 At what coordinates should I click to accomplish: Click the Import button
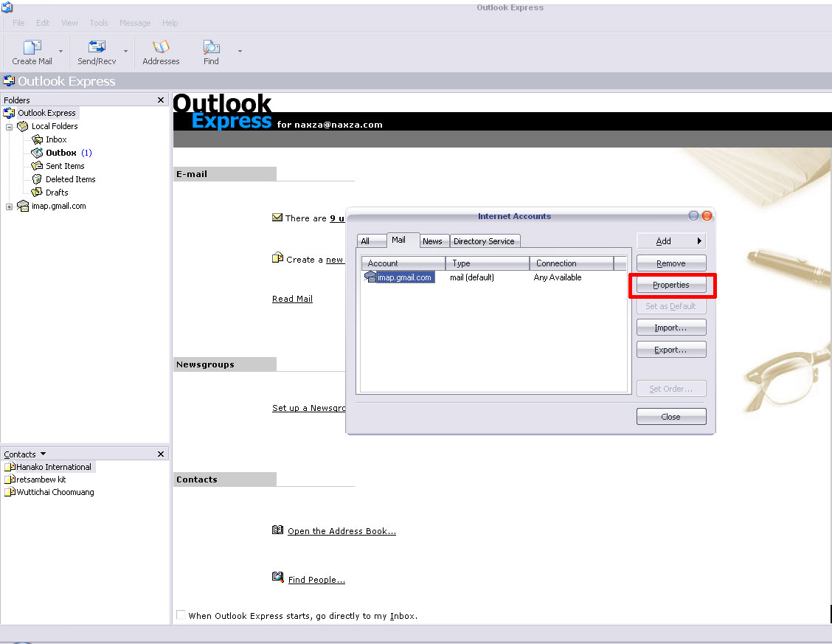671,328
